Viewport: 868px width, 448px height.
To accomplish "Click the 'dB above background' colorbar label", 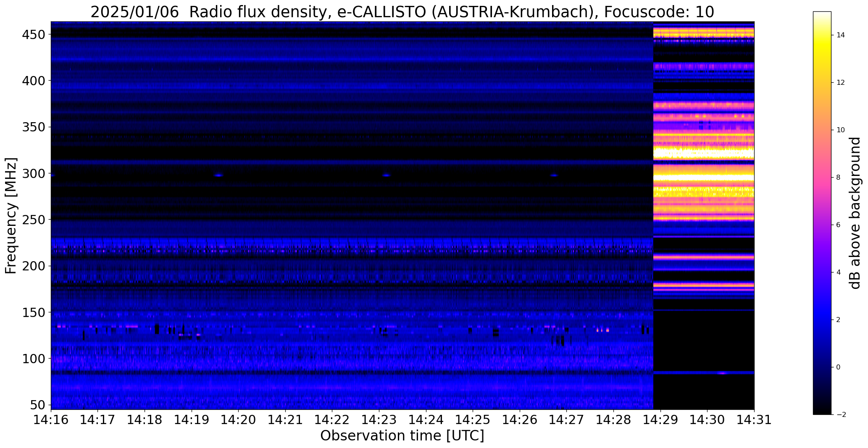I will (855, 213).
